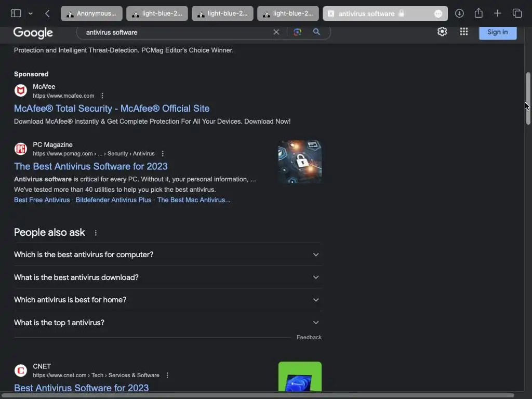532x399 pixels.
Task: Open McAfee ad options three-dot menu
Action: coord(102,96)
